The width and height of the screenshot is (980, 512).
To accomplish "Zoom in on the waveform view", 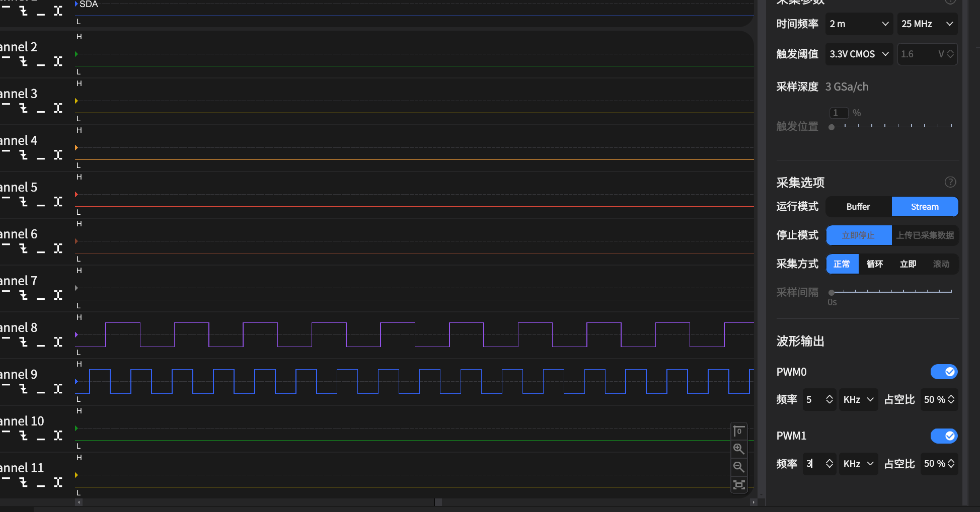I will pos(739,449).
